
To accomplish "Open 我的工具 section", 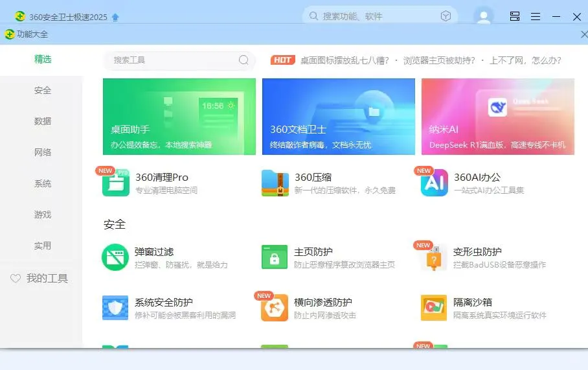I will (39, 279).
